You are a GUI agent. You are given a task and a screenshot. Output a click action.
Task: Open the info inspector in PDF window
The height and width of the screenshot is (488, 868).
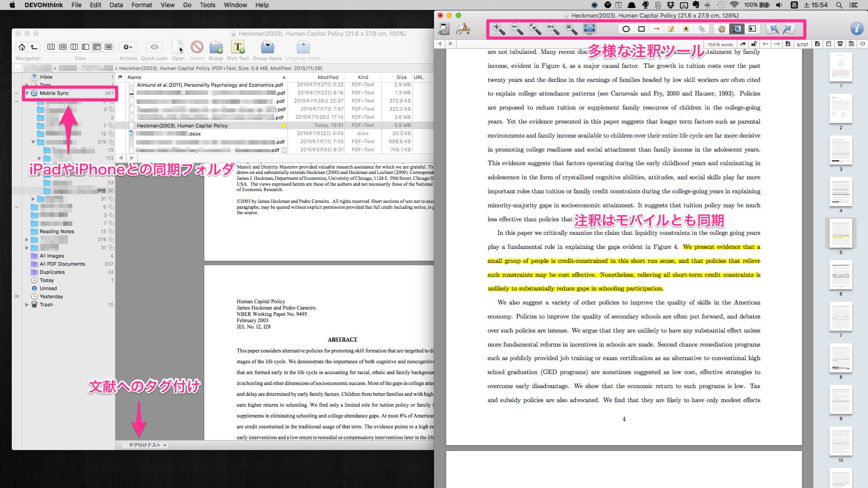(x=857, y=29)
